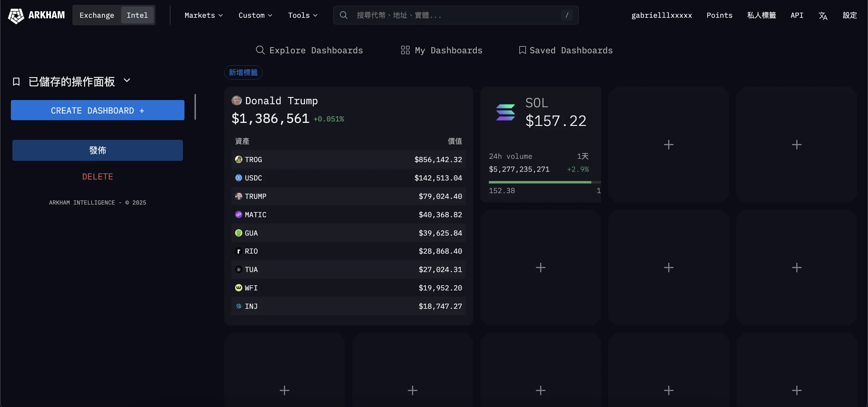The width and height of the screenshot is (868, 407).
Task: Click the Arkham logo icon
Action: (16, 15)
